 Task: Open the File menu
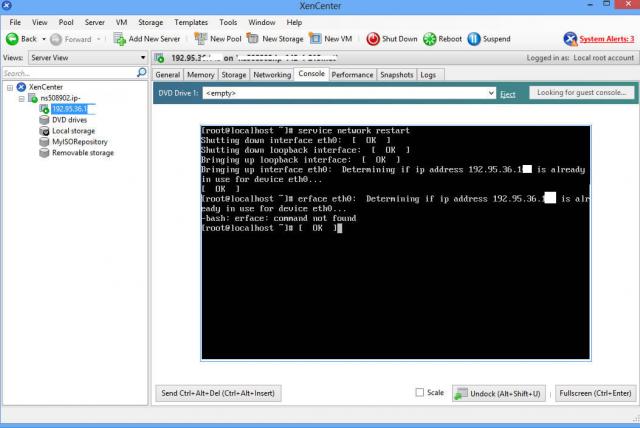(x=15, y=22)
